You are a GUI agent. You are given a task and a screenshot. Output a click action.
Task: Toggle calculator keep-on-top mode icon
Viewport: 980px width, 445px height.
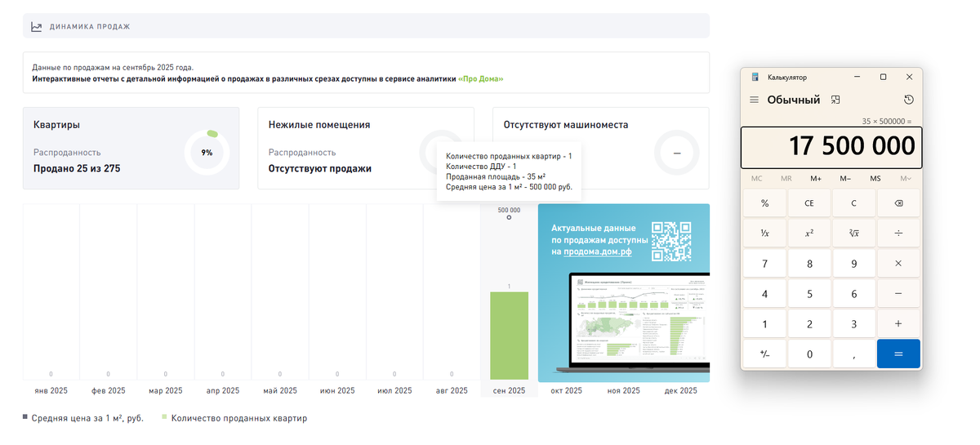click(x=835, y=100)
